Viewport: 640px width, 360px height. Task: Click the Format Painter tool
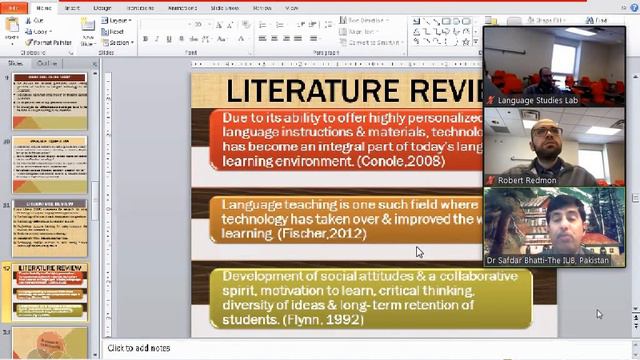point(48,42)
